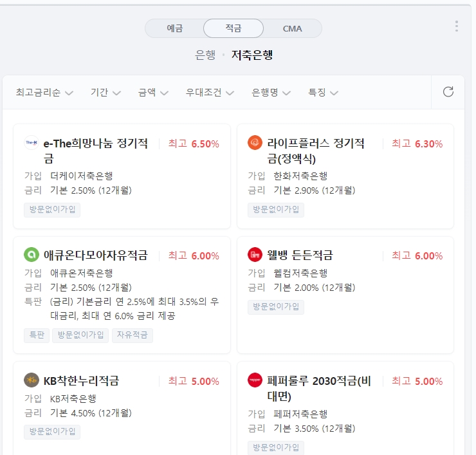476x455 pixels.
Task: Open e-The희망나눔 정기적금 product
Action: click(x=95, y=151)
